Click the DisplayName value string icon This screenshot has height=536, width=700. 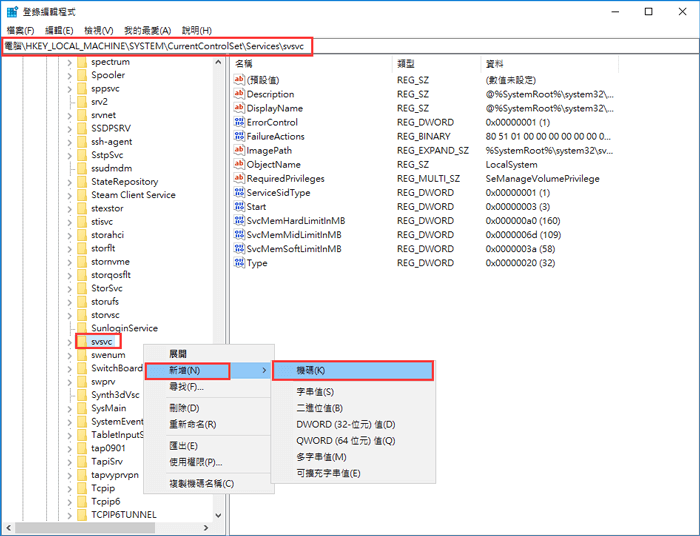pos(239,108)
